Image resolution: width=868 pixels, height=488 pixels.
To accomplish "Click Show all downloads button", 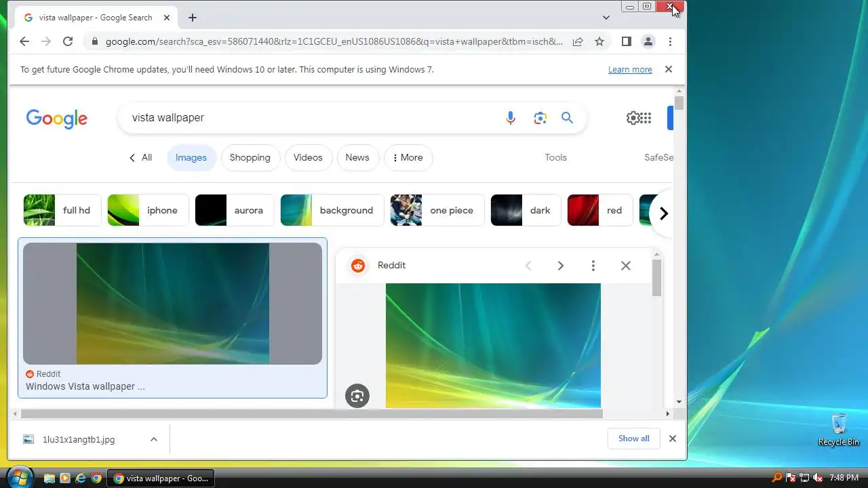I will [x=634, y=439].
